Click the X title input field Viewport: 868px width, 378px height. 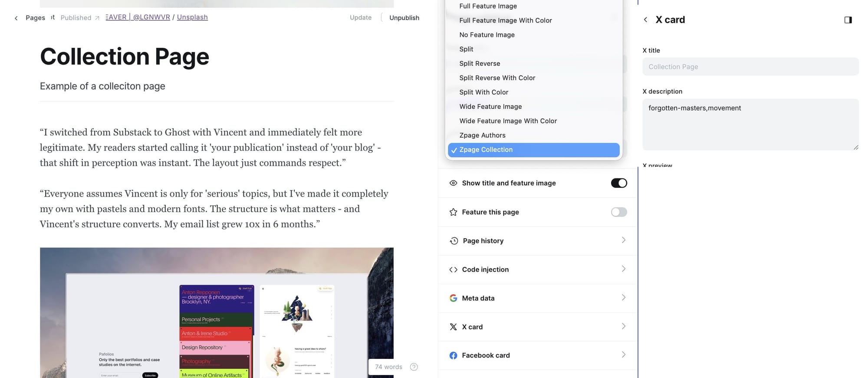[750, 67]
